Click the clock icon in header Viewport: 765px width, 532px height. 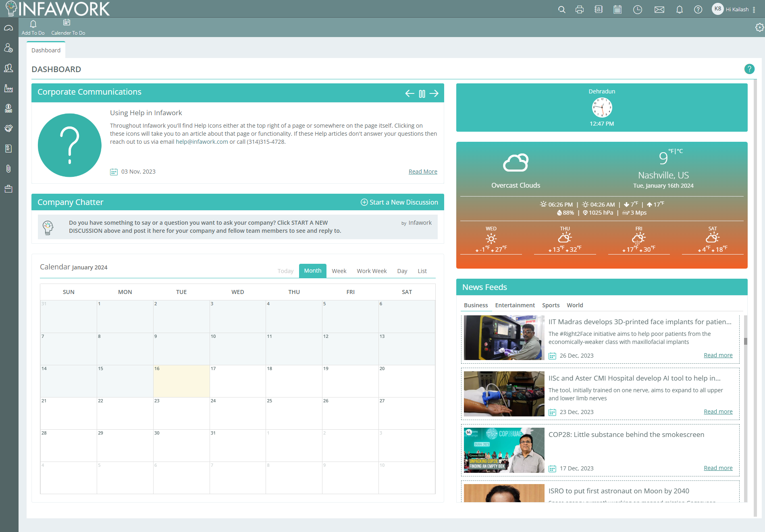point(638,10)
